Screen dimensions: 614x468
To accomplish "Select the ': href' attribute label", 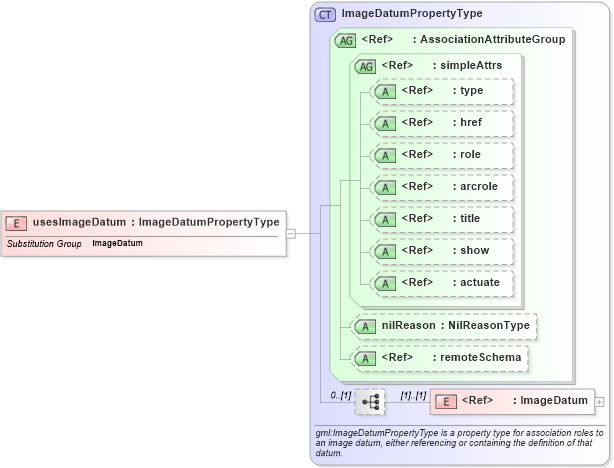I will pyautogui.click(x=467, y=122).
